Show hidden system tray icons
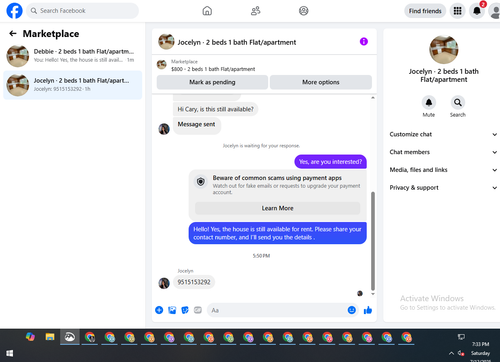The width and height of the screenshot is (500, 362). tap(451, 353)
